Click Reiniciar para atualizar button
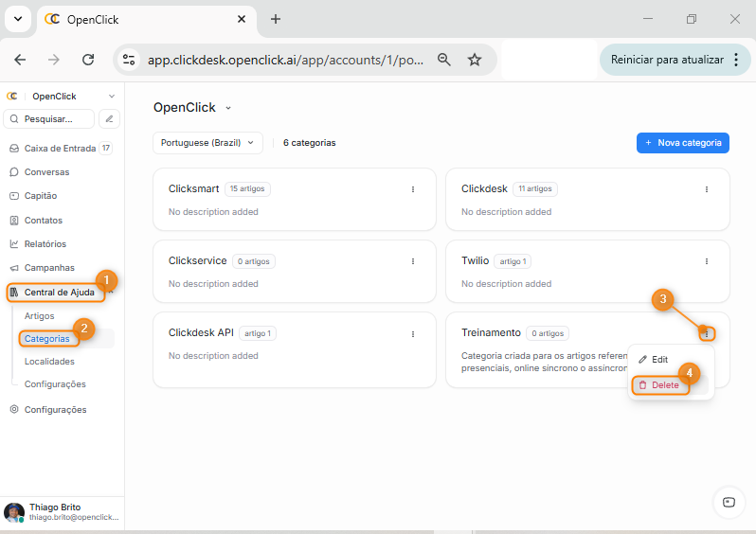Screen dimensions: 756x534 (666, 60)
